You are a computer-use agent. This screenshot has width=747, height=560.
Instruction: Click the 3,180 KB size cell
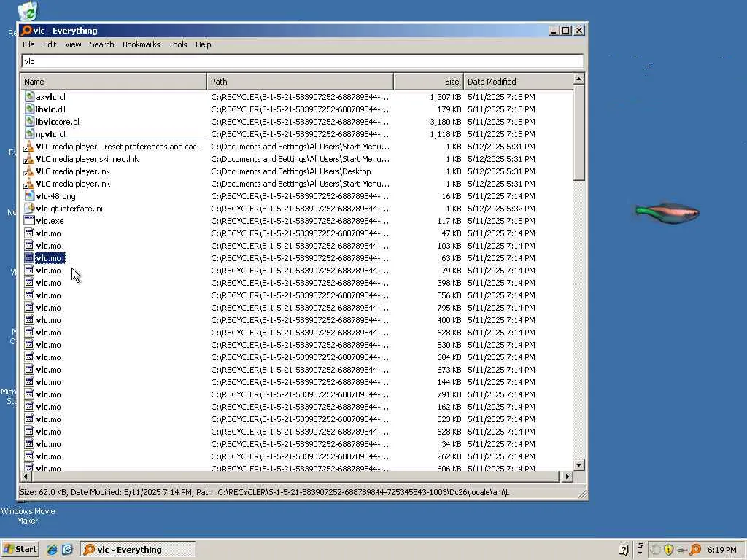click(x=446, y=122)
